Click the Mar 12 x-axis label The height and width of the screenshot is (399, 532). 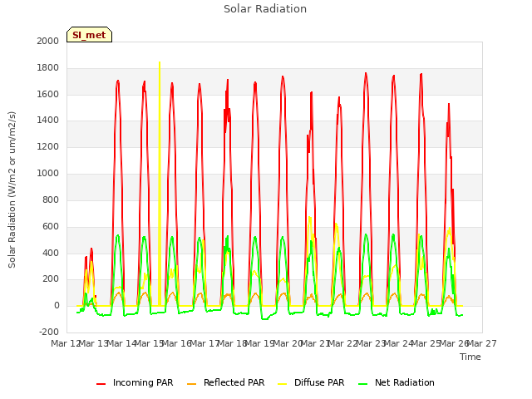(66, 343)
